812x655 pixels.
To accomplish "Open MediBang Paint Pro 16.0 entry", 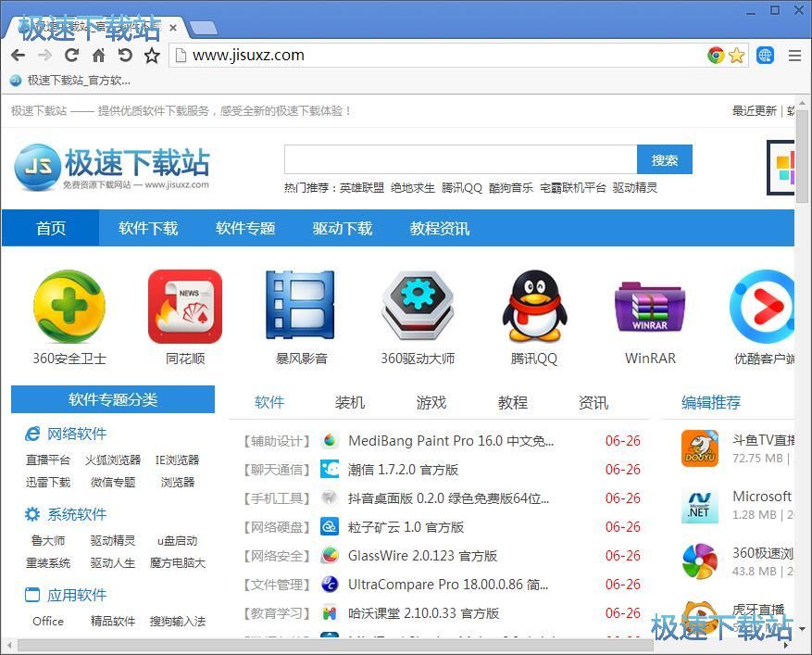I will click(451, 441).
